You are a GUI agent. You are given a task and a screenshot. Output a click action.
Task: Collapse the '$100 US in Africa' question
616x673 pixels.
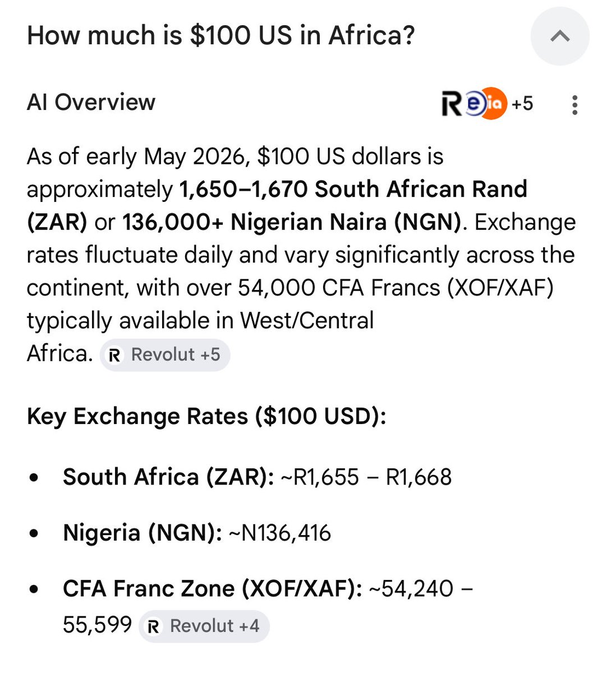coord(560,36)
